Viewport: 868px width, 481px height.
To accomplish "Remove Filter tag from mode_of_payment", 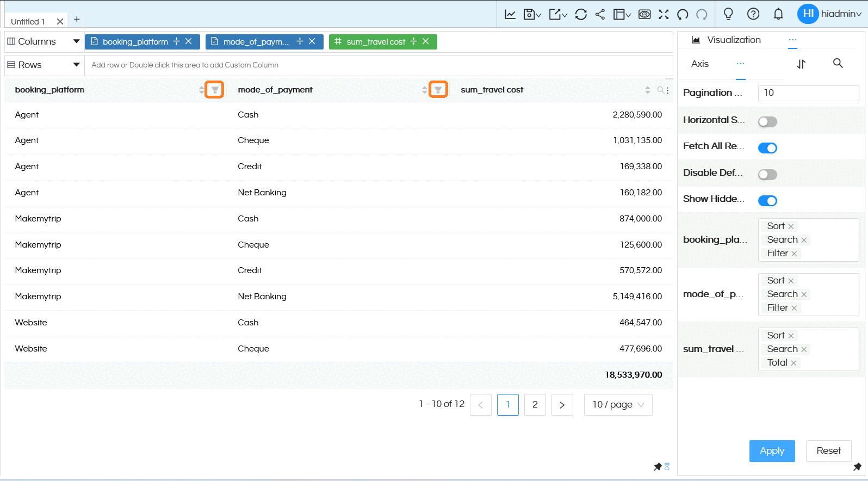I will click(x=794, y=308).
